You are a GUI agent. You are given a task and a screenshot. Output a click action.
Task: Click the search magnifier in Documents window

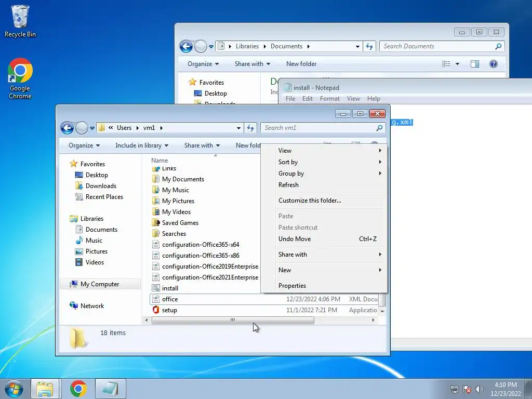click(x=498, y=46)
